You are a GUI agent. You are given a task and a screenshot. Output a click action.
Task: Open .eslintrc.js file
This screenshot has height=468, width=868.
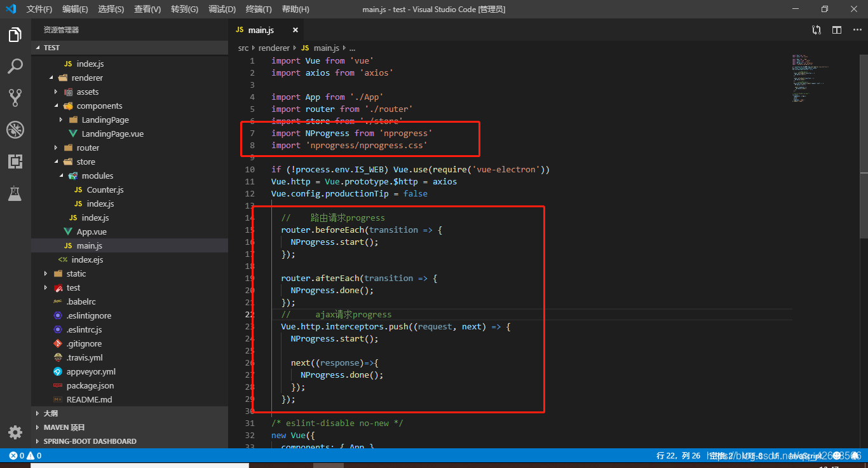85,329
